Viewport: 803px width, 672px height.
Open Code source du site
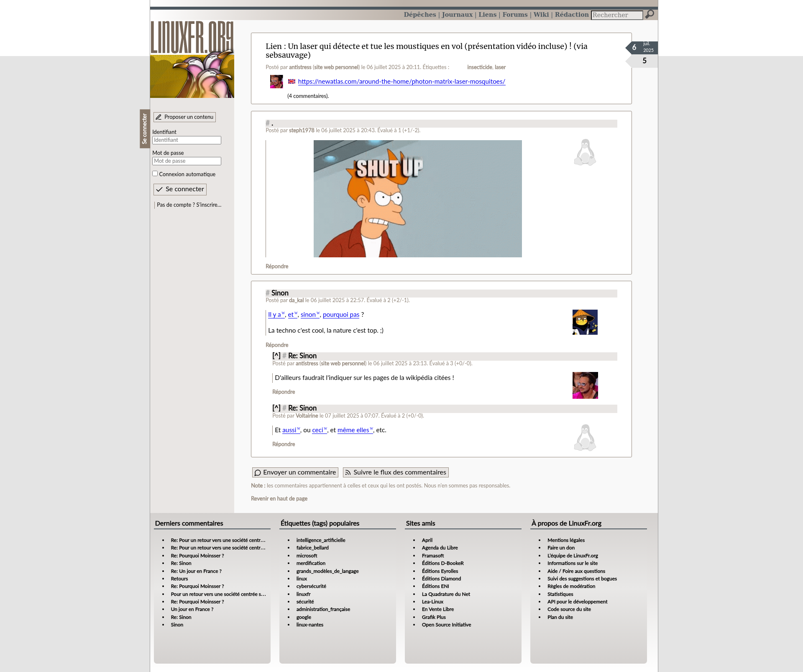(x=569, y=609)
